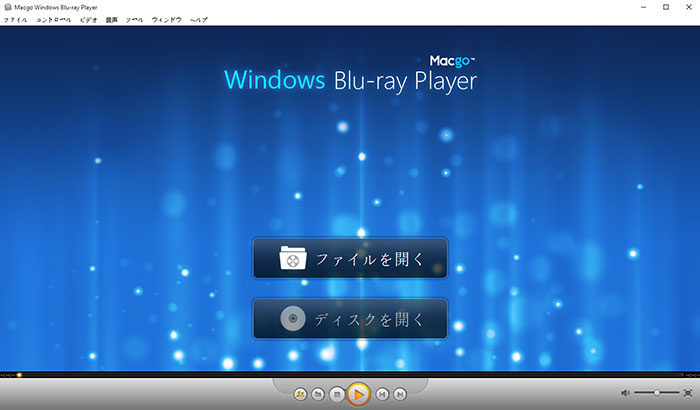The height and width of the screenshot is (410, 700).
Task: Open the ファイル menu
Action: click(15, 20)
